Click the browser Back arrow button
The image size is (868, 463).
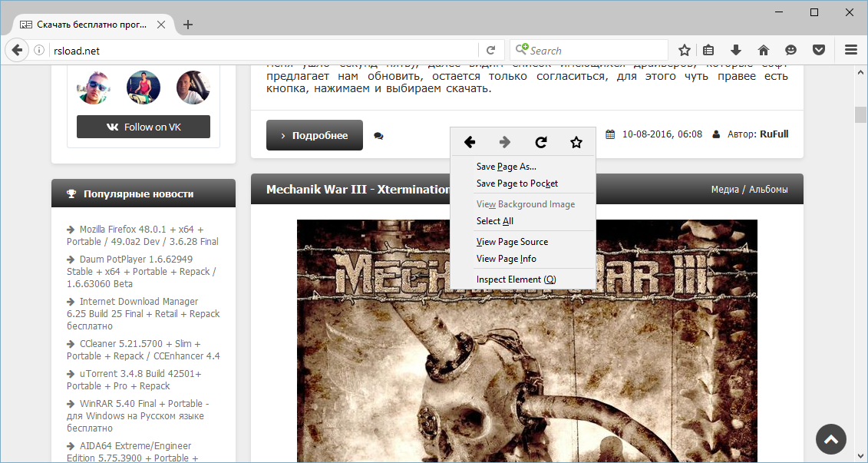tap(17, 51)
